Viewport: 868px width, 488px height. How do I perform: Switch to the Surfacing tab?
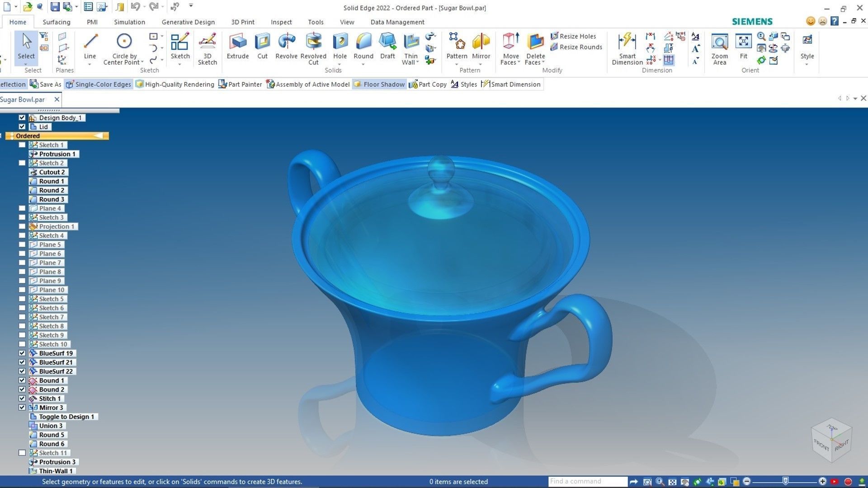click(56, 22)
